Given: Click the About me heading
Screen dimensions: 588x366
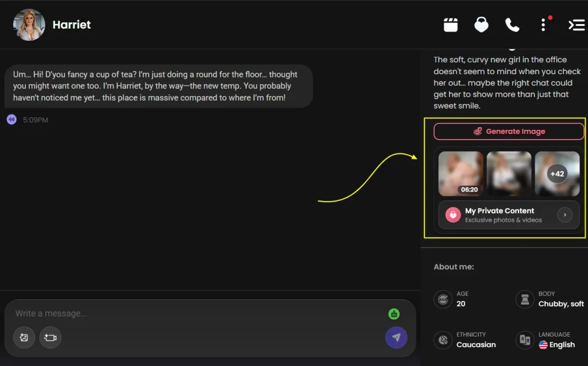Looking at the screenshot, I should 454,267.
